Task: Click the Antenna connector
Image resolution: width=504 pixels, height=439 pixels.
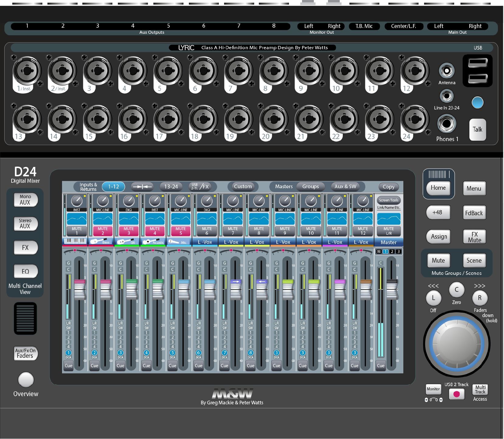Action: tap(447, 71)
